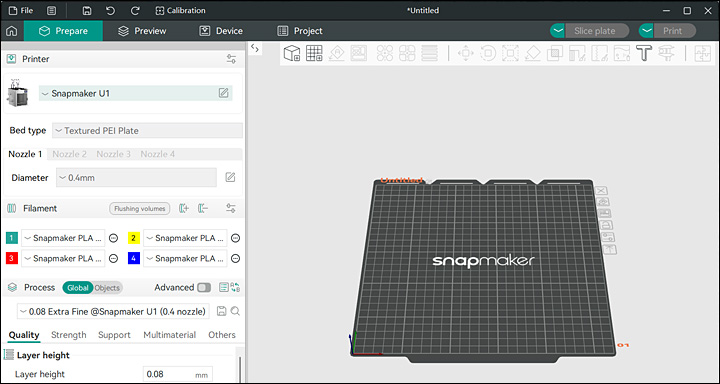This screenshot has height=384, width=720.
Task: Click the Layer height value field
Action: click(178, 374)
